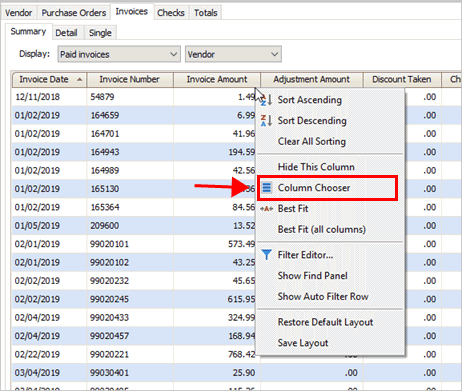Click the 02/22/2019 invoice date cell
The width and height of the screenshot is (462, 391).
(x=49, y=354)
